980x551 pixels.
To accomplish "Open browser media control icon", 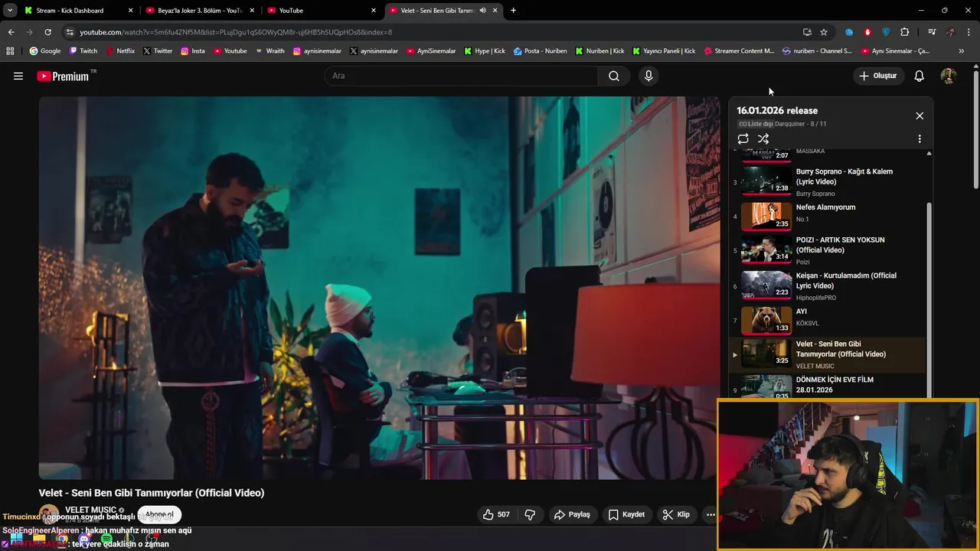I will (932, 32).
